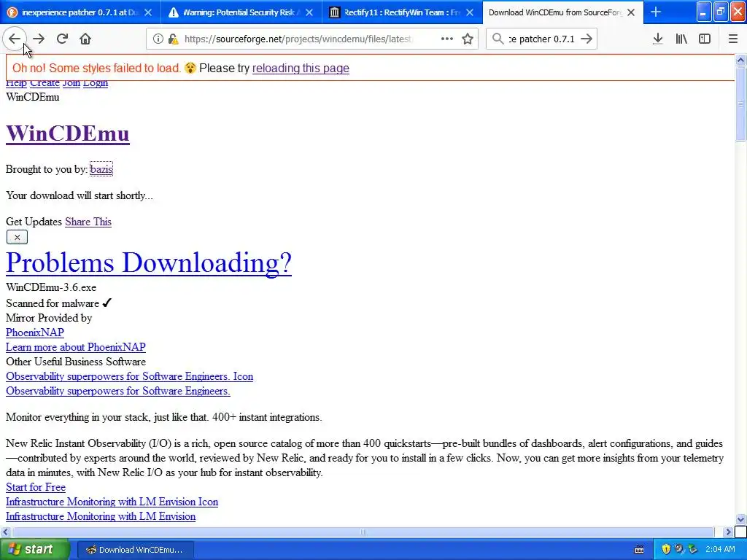Viewport: 747px width, 560px height.
Task: Open Observability superpowers for Software Engineers. Icon link
Action: [x=130, y=376]
